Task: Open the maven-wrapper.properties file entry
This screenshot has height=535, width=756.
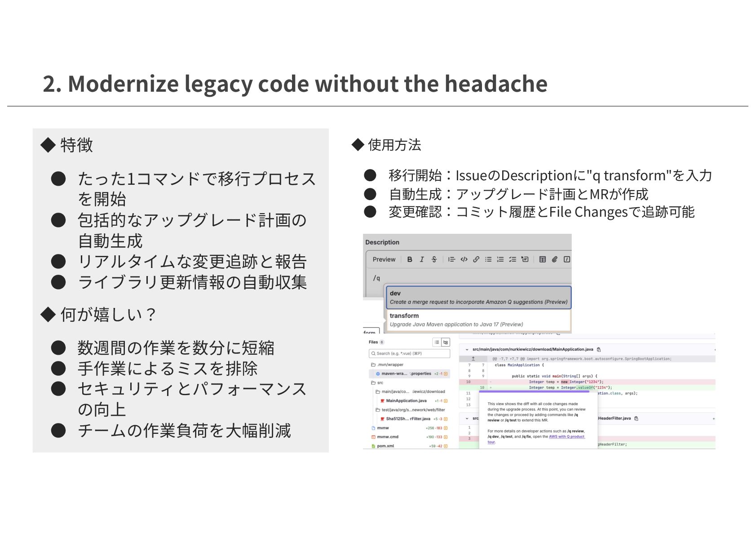Action: coord(409,374)
